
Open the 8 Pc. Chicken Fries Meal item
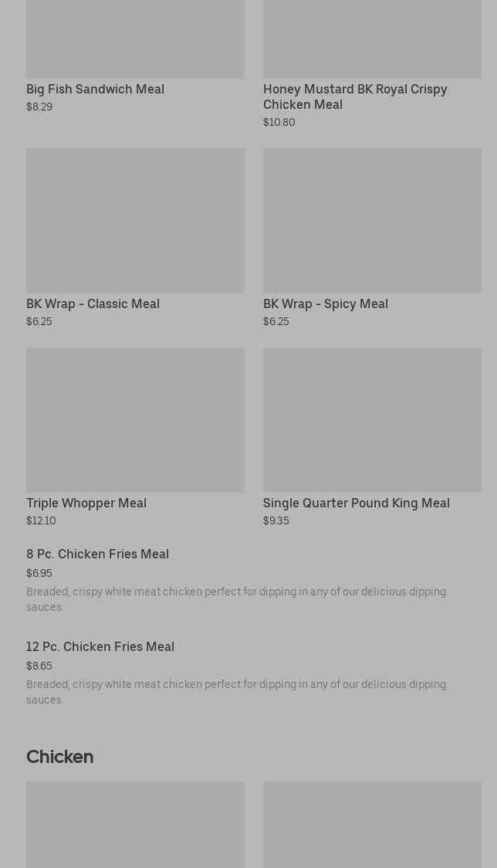(97, 554)
